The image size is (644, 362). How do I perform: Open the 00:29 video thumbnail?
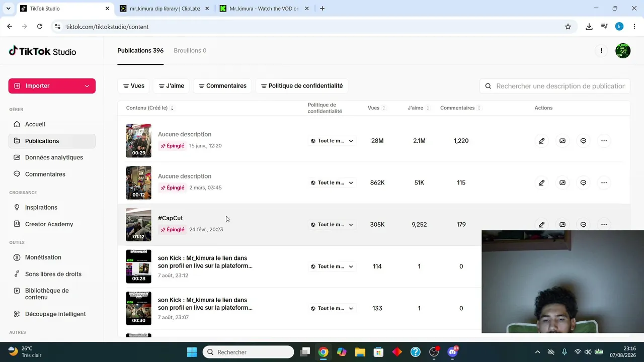pos(138,141)
